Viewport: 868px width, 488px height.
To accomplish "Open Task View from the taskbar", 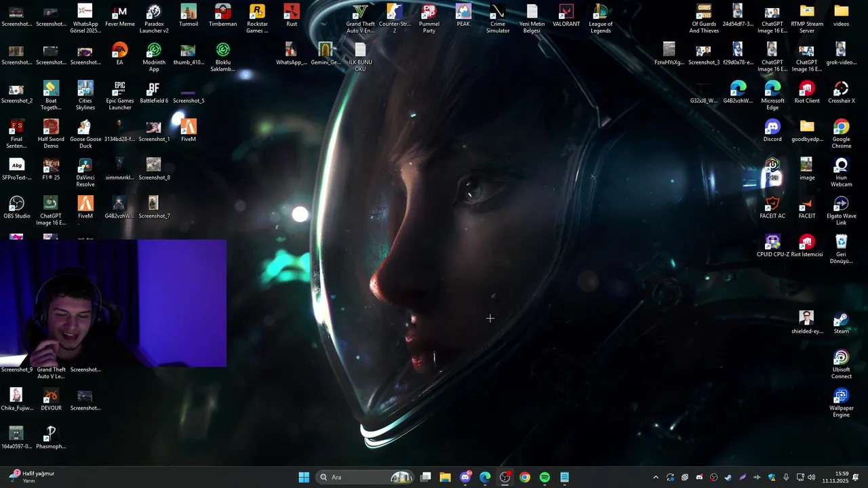I will click(x=425, y=477).
